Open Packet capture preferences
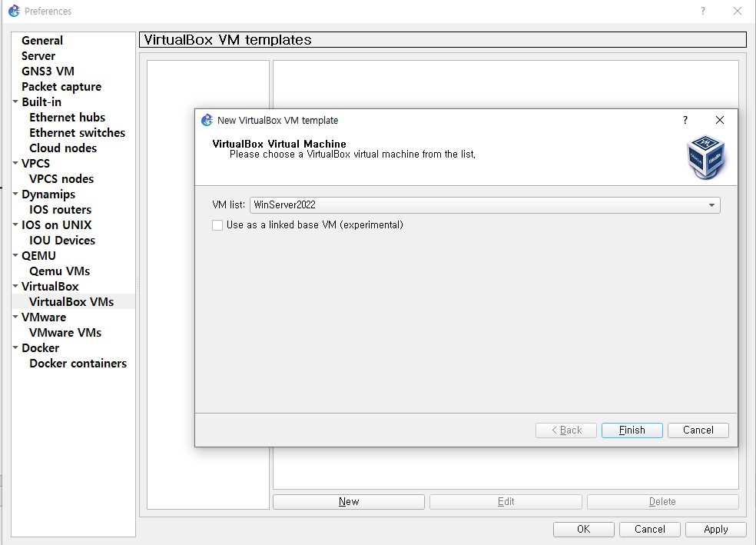Viewport: 756px width, 545px height. tap(61, 87)
